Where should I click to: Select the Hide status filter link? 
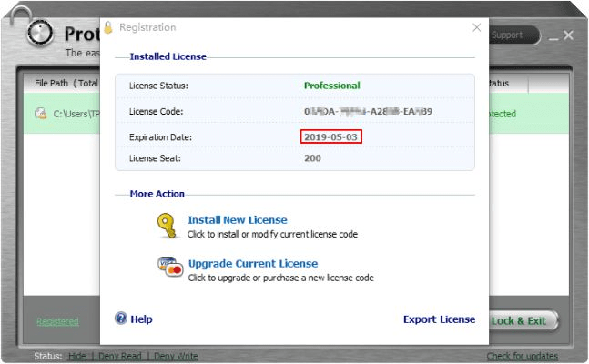pyautogui.click(x=77, y=356)
